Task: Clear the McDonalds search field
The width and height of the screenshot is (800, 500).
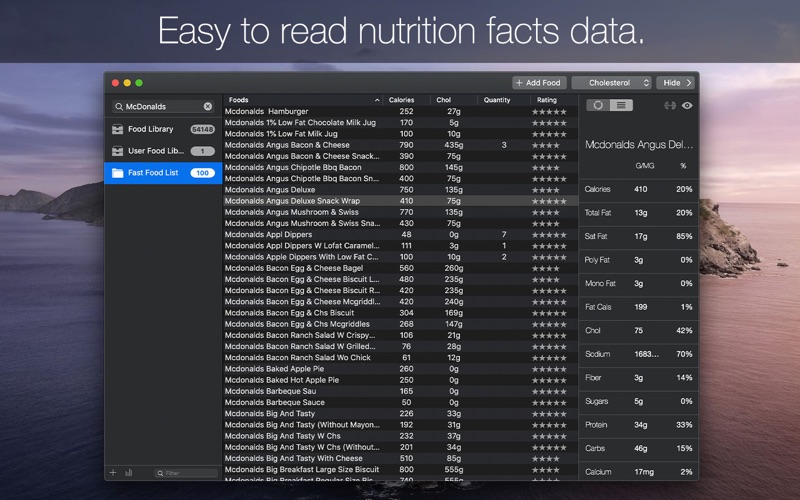Action: click(x=208, y=106)
